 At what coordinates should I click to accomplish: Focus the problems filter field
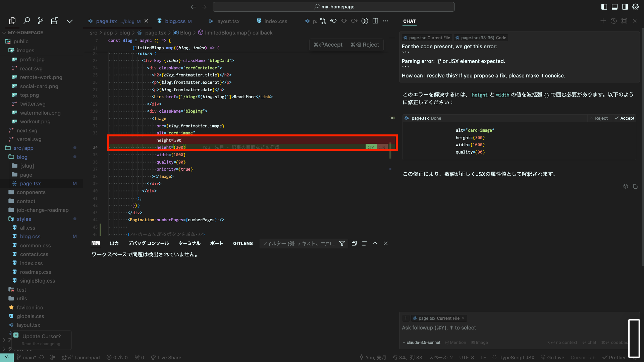pyautogui.click(x=299, y=244)
